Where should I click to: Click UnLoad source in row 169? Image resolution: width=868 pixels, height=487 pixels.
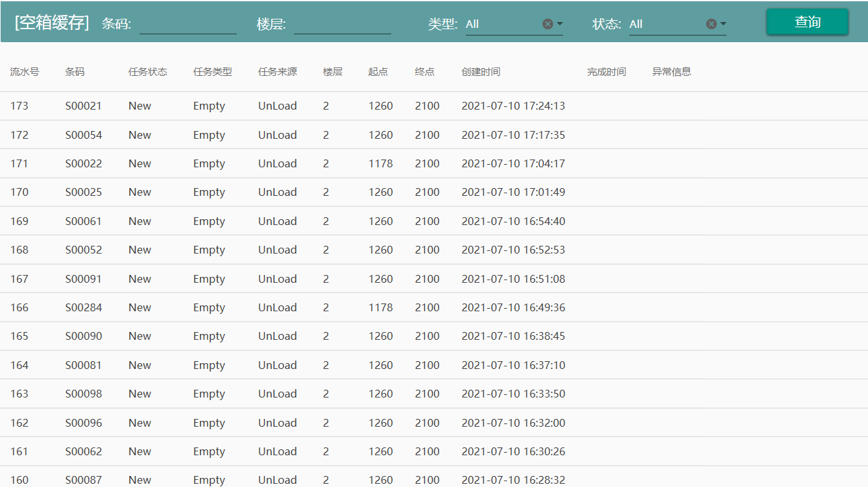[278, 221]
